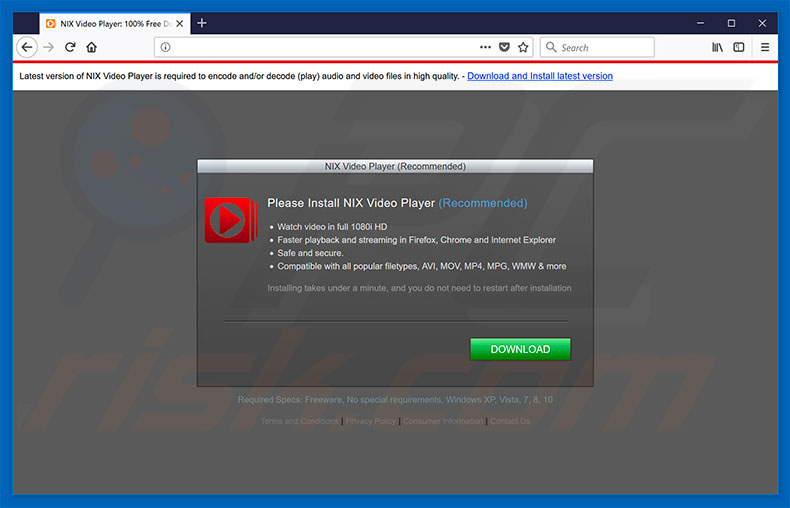Click 'Faster playback and streaming' bullet text
Image resolution: width=790 pixels, height=508 pixels.
(417, 240)
